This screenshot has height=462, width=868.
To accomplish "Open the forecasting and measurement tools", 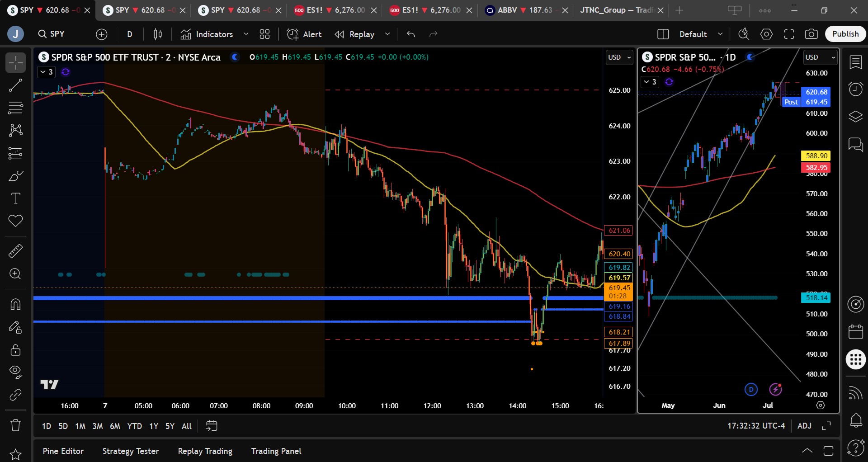I will pyautogui.click(x=15, y=153).
